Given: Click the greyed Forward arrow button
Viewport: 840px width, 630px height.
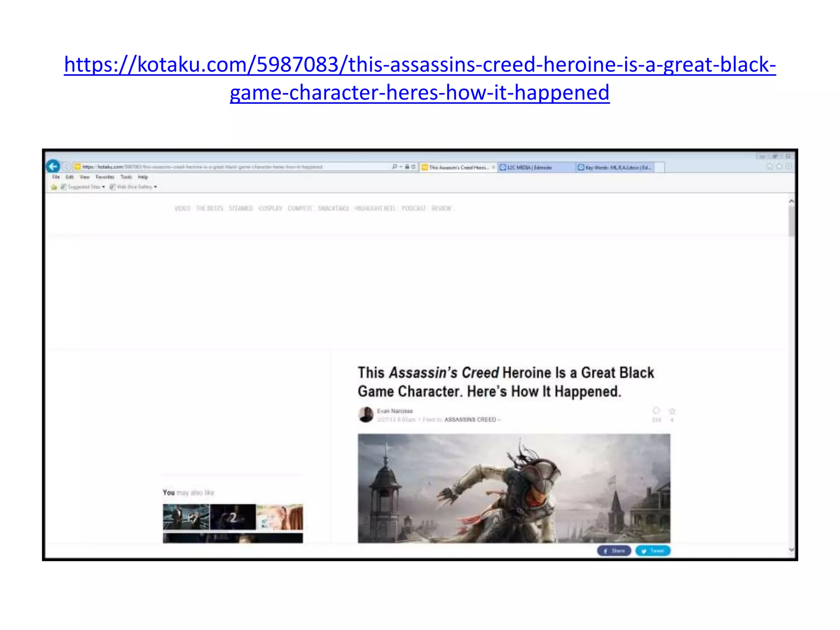Looking at the screenshot, I should click(x=66, y=167).
